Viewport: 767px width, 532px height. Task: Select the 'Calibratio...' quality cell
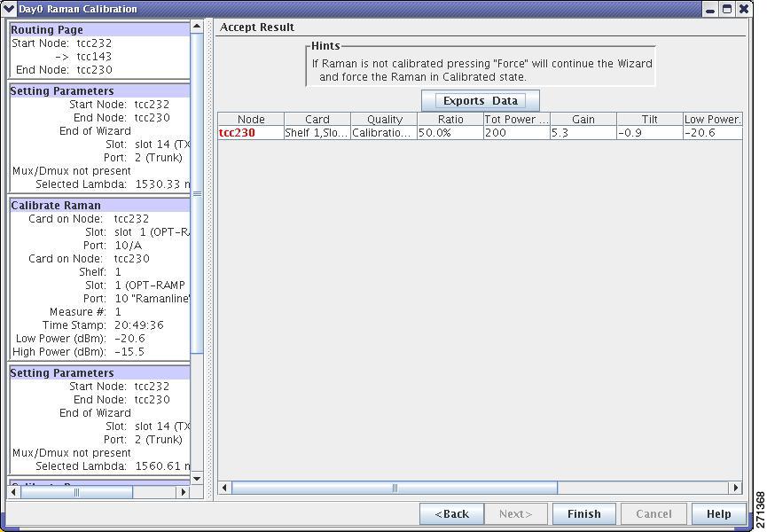384,132
